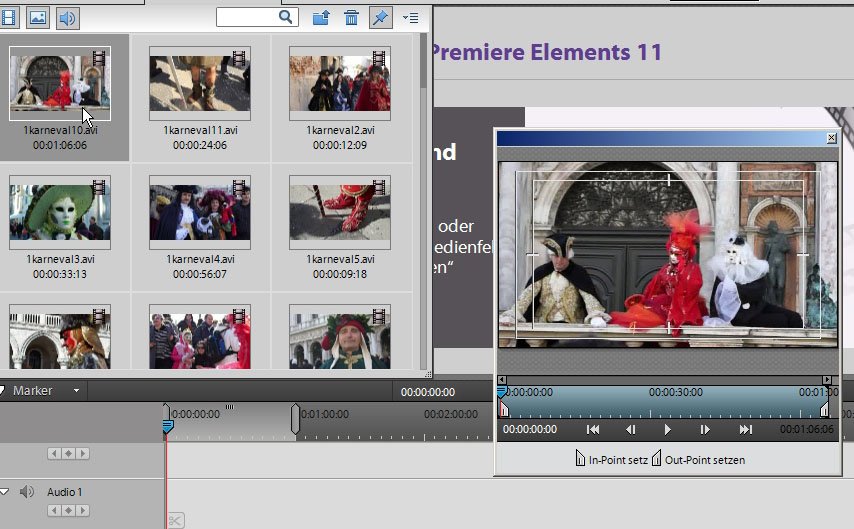Select the 1karneval4.avi thumbnail
This screenshot has width=854, height=529.
tap(200, 212)
